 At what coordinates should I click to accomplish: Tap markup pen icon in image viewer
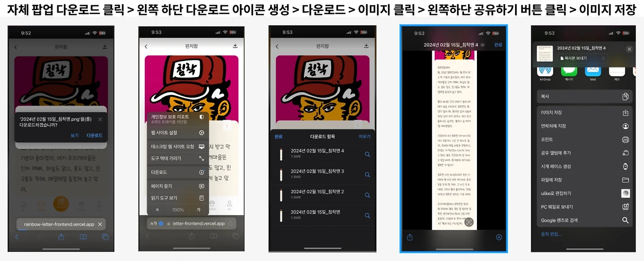(x=499, y=237)
